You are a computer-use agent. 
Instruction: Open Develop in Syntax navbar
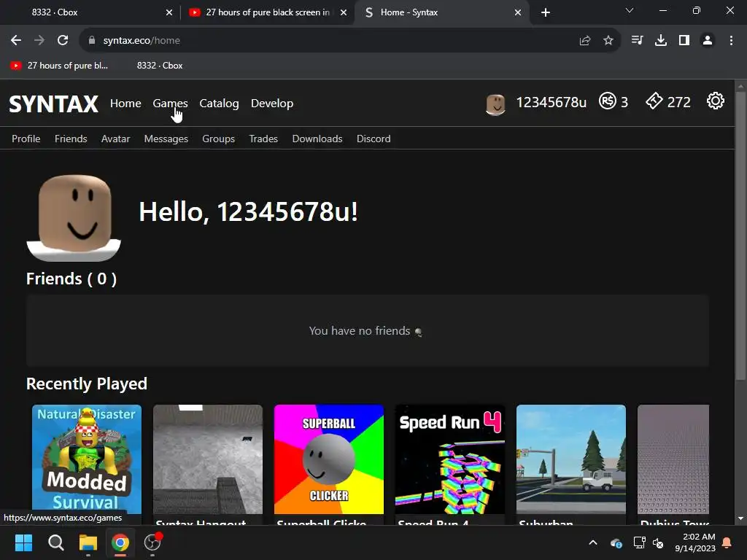coord(272,104)
